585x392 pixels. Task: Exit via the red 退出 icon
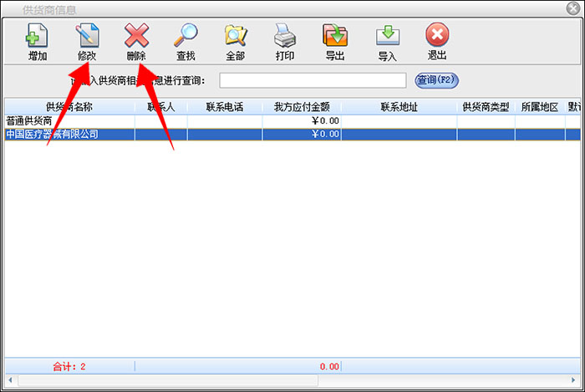pos(437,42)
